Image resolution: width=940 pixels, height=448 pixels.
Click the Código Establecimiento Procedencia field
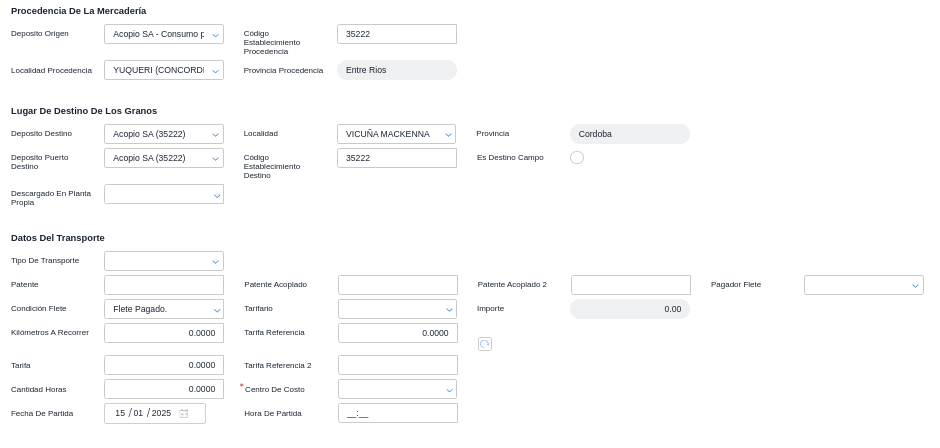(x=397, y=34)
